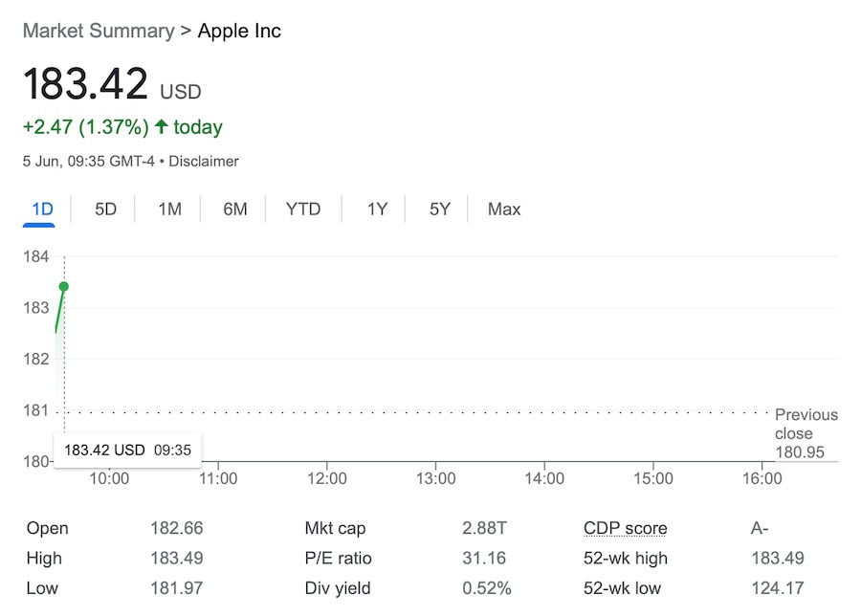Select the 1D time range tab
Screen dimensions: 861x616
(42, 209)
